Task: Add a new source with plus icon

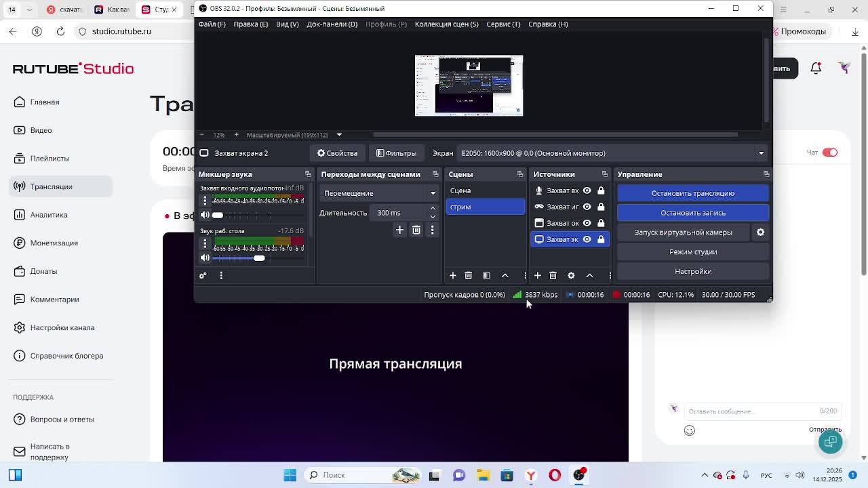Action: [x=538, y=275]
